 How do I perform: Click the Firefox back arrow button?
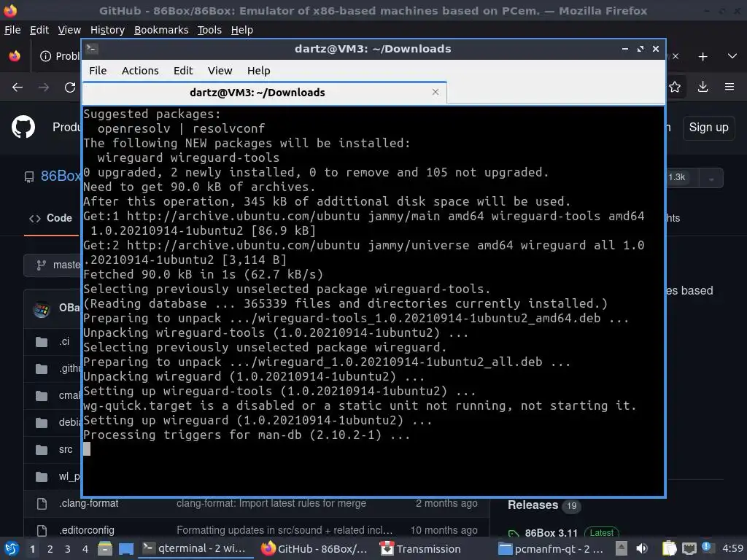pyautogui.click(x=18, y=87)
